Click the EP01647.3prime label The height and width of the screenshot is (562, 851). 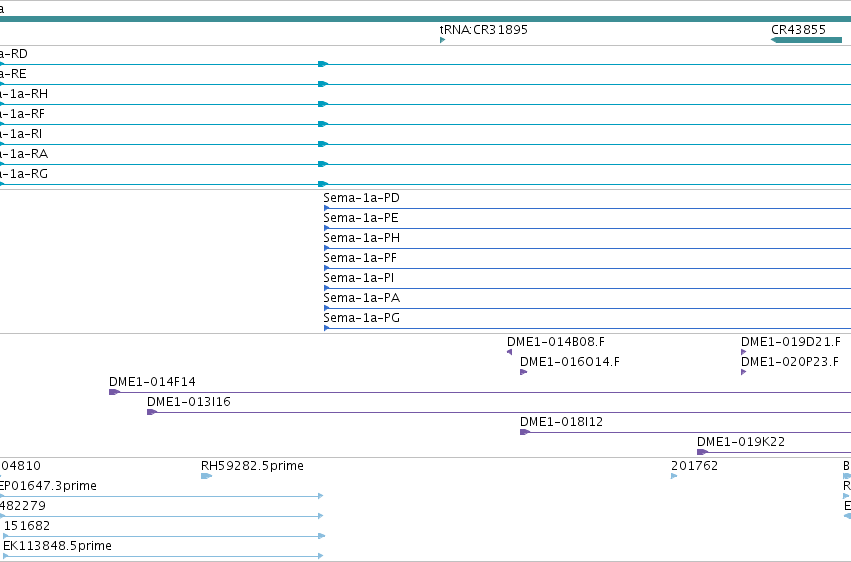pos(48,486)
